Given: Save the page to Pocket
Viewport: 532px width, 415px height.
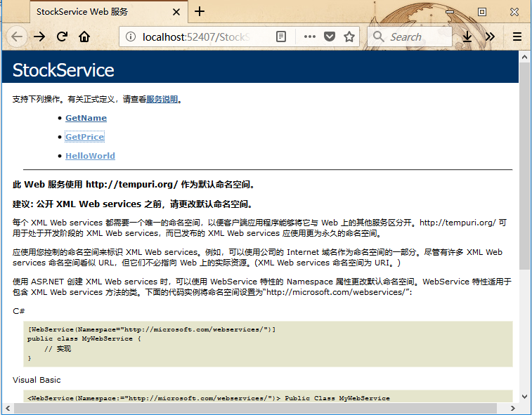Looking at the screenshot, I should 329,37.
